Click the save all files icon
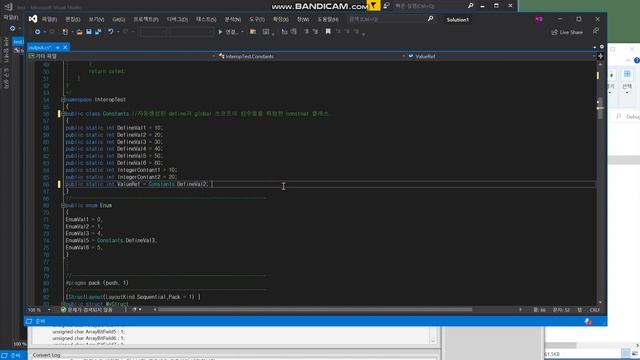 pos(98,32)
